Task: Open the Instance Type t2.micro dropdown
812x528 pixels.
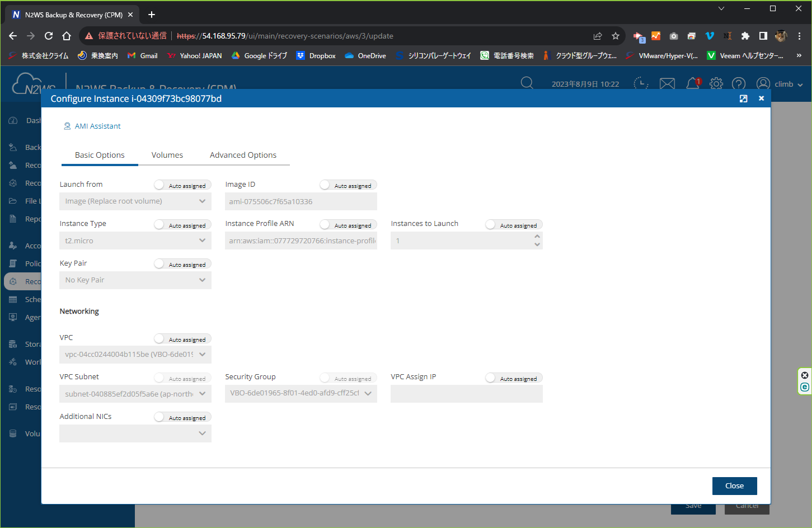Action: pos(135,241)
